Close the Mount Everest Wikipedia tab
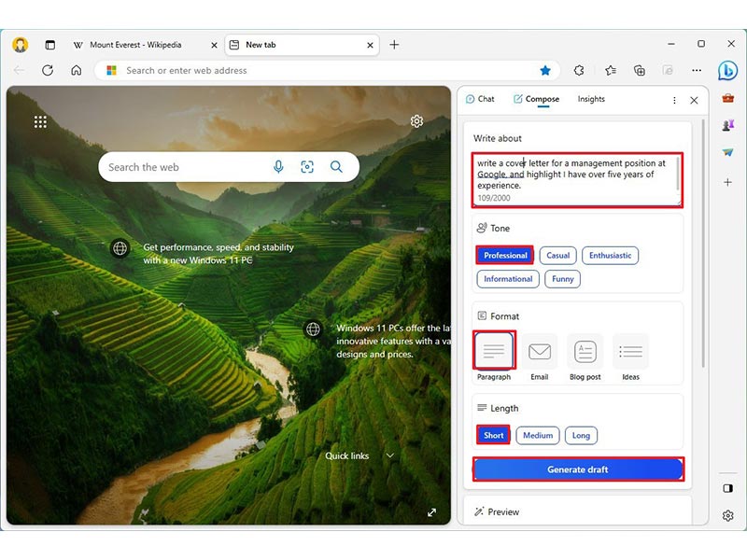747x560 pixels. coord(215,45)
